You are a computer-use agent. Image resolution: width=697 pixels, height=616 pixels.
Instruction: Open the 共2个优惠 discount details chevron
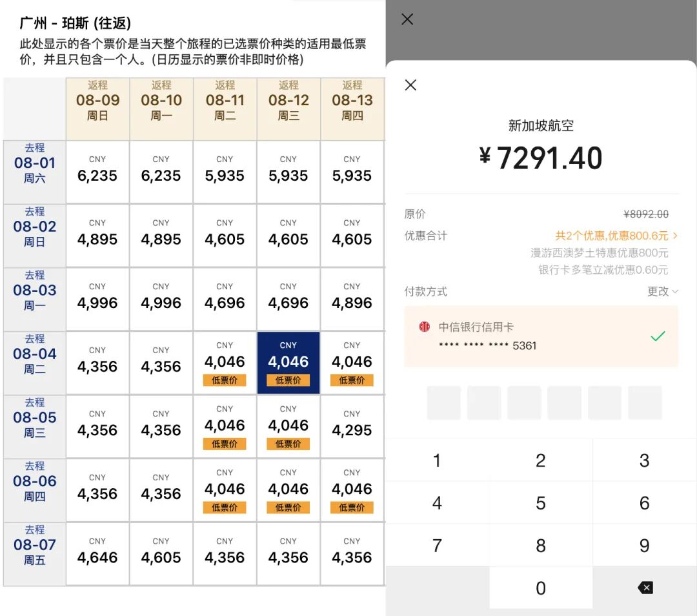[675, 235]
